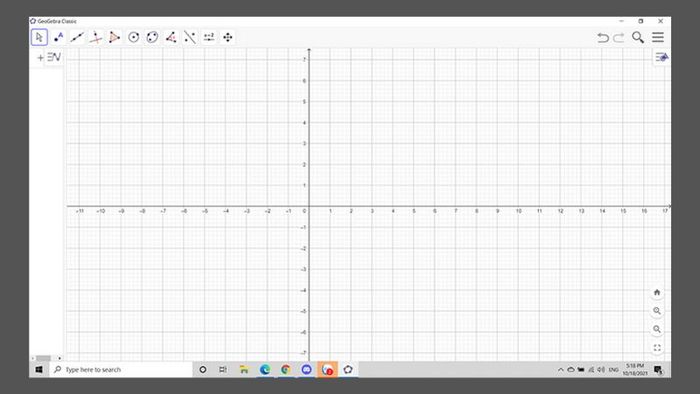Select the Perpendicular Line tool
Screen dimensions: 700x394
point(96,37)
